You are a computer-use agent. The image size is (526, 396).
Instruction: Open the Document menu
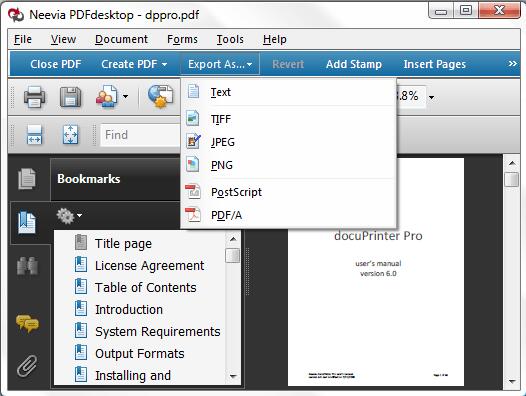click(x=121, y=39)
